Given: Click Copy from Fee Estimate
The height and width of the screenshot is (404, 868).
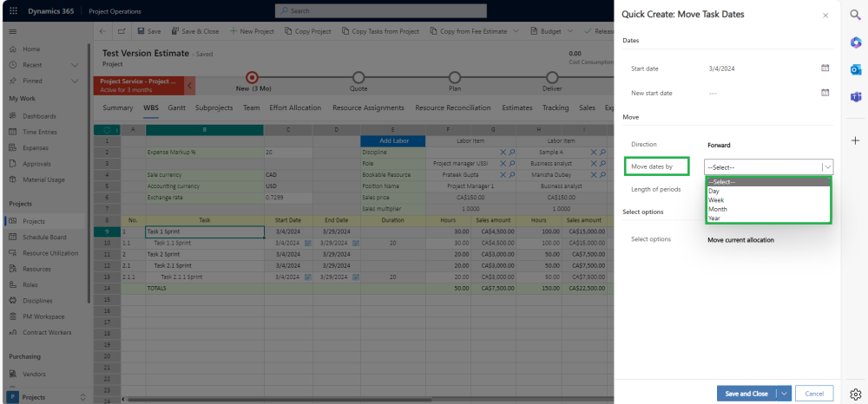Looking at the screenshot, I should point(468,31).
